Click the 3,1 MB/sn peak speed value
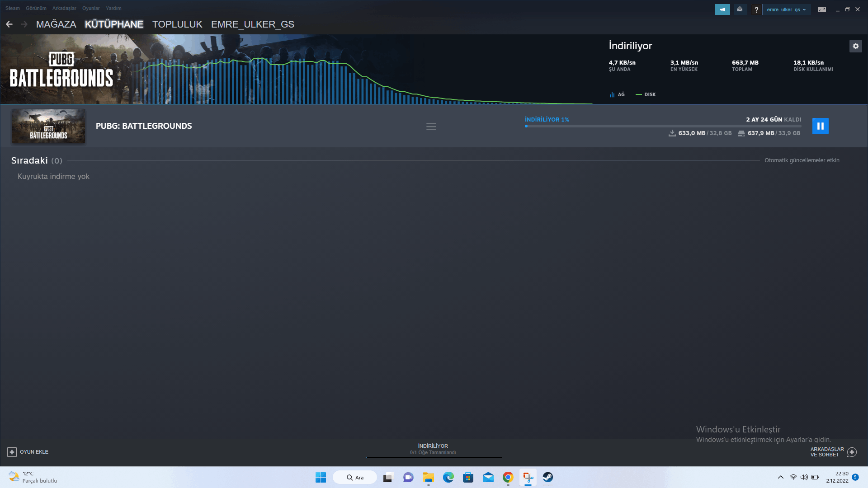 (x=684, y=63)
